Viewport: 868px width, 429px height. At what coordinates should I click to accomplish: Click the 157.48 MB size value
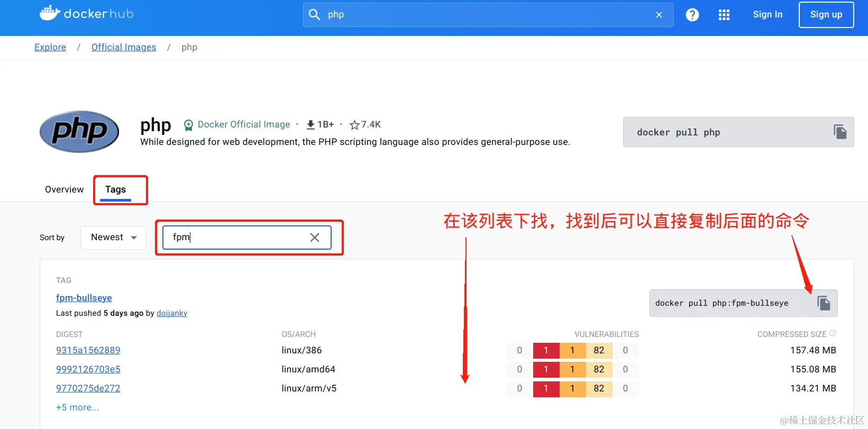(813, 350)
